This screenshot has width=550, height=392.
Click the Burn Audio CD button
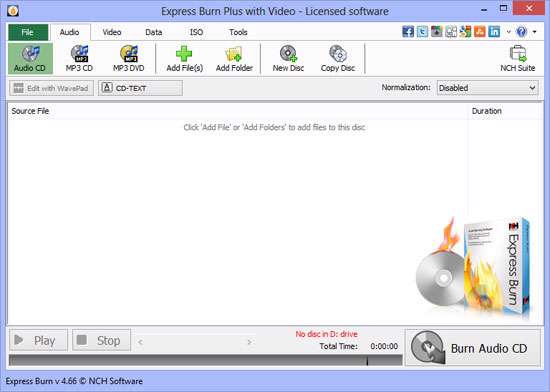(473, 348)
